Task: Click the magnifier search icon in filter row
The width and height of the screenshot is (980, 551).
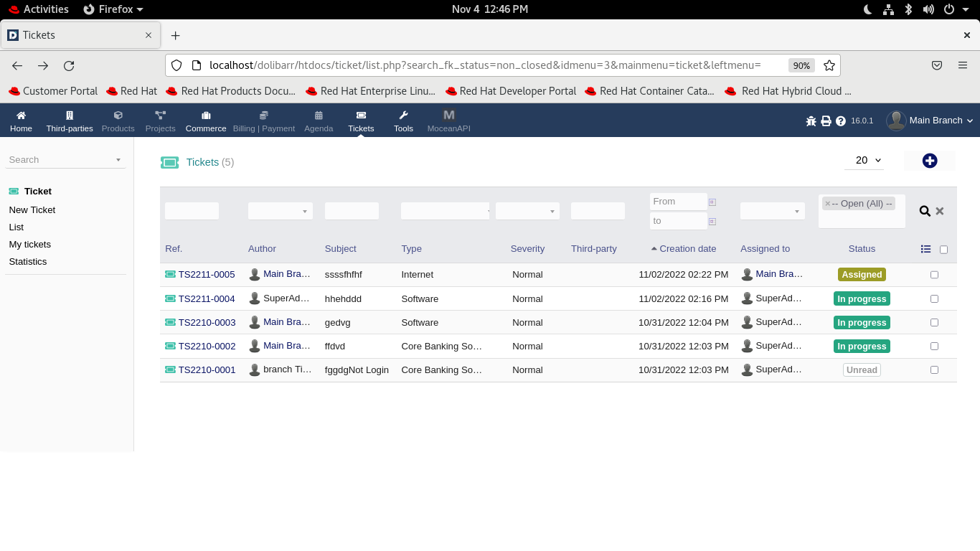Action: pos(925,211)
